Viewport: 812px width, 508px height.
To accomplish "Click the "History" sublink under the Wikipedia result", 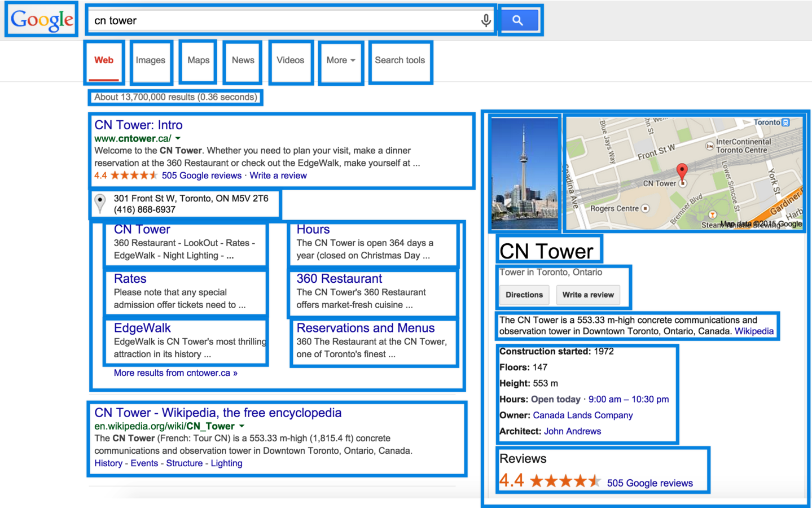I will [x=108, y=463].
